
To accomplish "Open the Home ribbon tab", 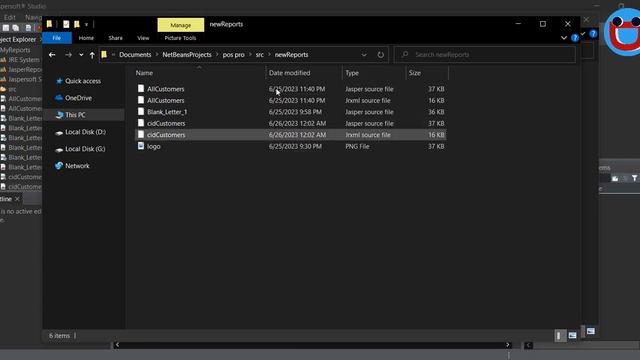I will [x=86, y=38].
